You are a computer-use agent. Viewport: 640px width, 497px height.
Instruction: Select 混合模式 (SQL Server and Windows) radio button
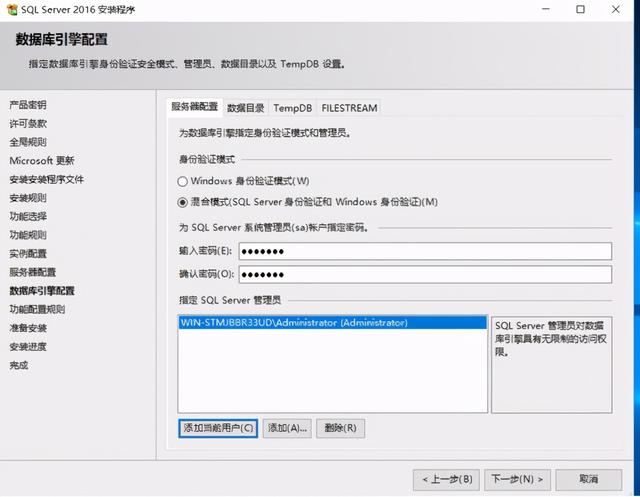[182, 202]
